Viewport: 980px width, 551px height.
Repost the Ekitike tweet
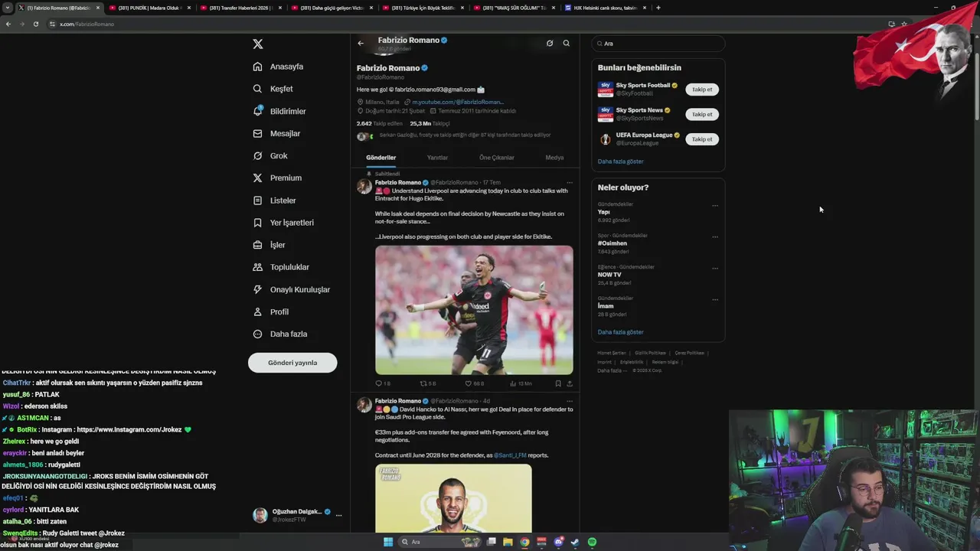[x=428, y=383]
